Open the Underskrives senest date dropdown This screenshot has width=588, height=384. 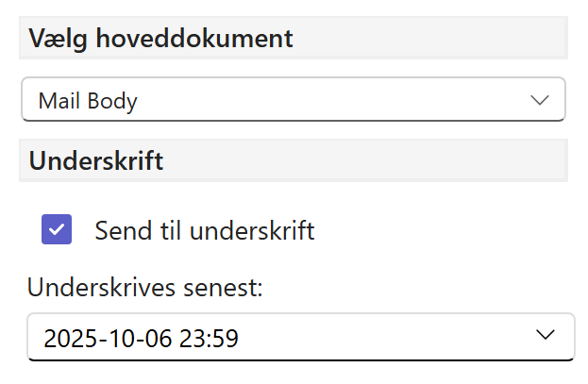(x=300, y=337)
